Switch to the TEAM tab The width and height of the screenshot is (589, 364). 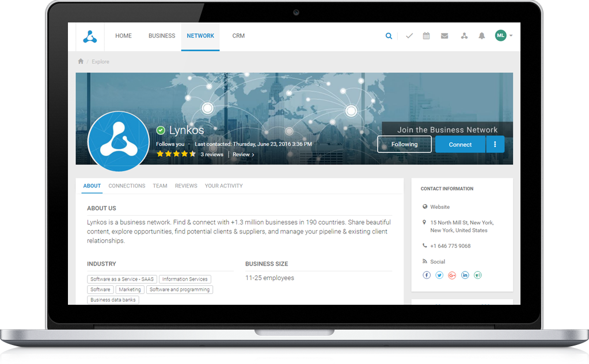click(160, 186)
